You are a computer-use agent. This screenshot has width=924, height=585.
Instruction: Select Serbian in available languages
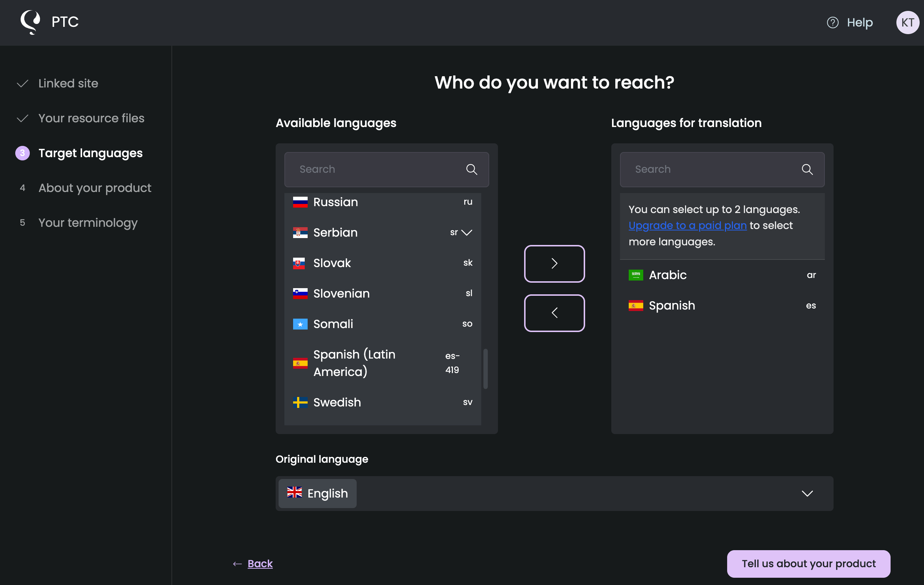coord(382,233)
